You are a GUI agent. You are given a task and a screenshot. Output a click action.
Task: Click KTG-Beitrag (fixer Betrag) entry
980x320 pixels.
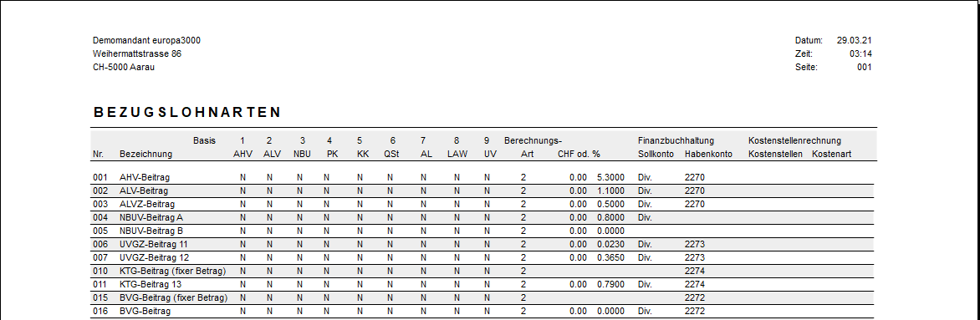click(x=172, y=271)
